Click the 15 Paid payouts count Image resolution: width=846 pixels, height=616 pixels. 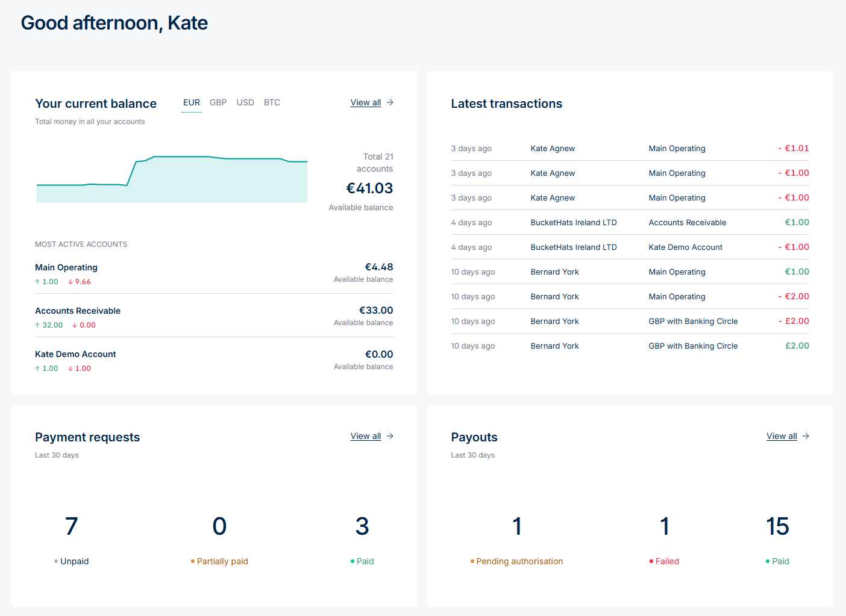tap(777, 526)
